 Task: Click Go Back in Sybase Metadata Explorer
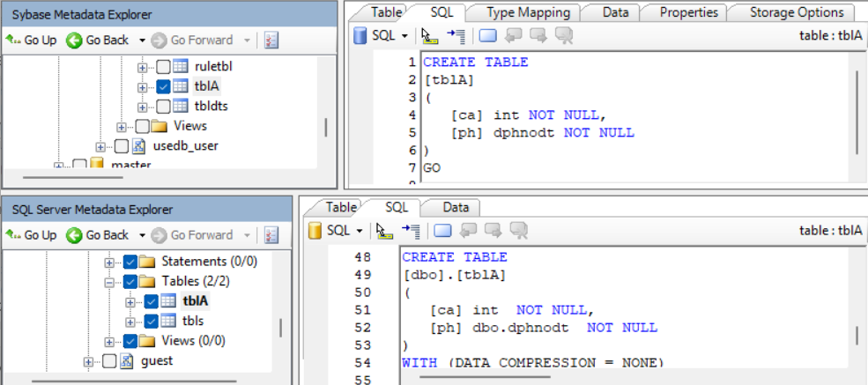(98, 41)
